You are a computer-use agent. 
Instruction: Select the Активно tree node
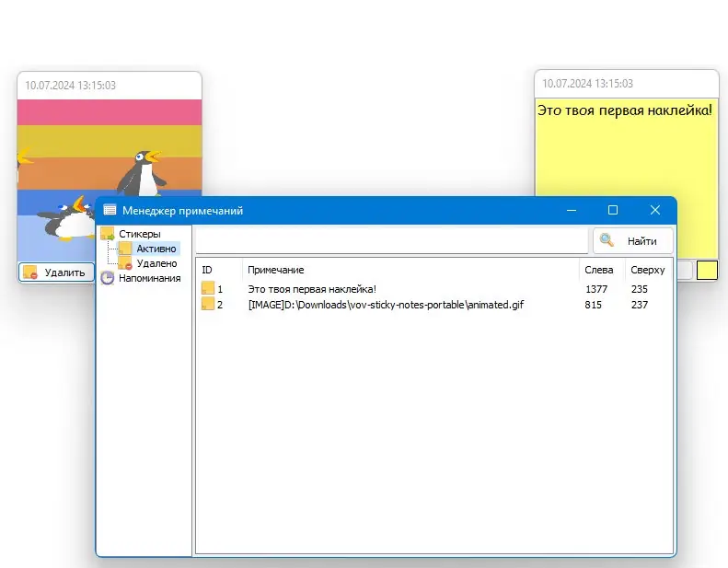[x=156, y=249]
